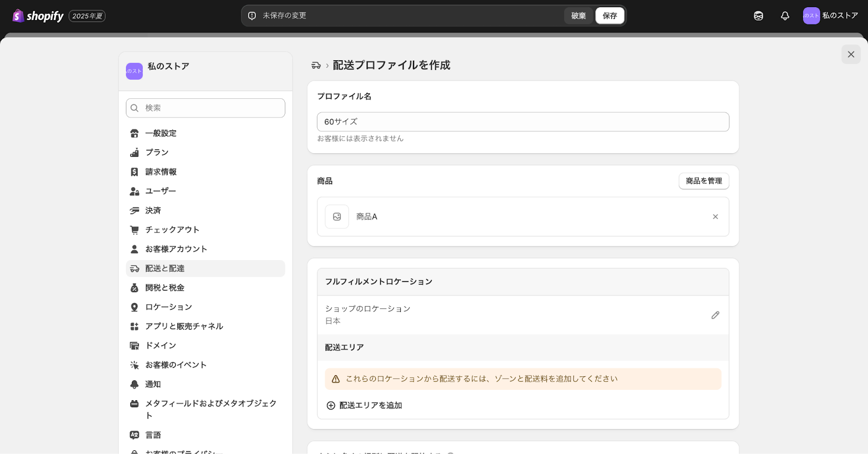This screenshot has width=868, height=454.
Task: Click the 商品を管理 button
Action: click(x=704, y=181)
